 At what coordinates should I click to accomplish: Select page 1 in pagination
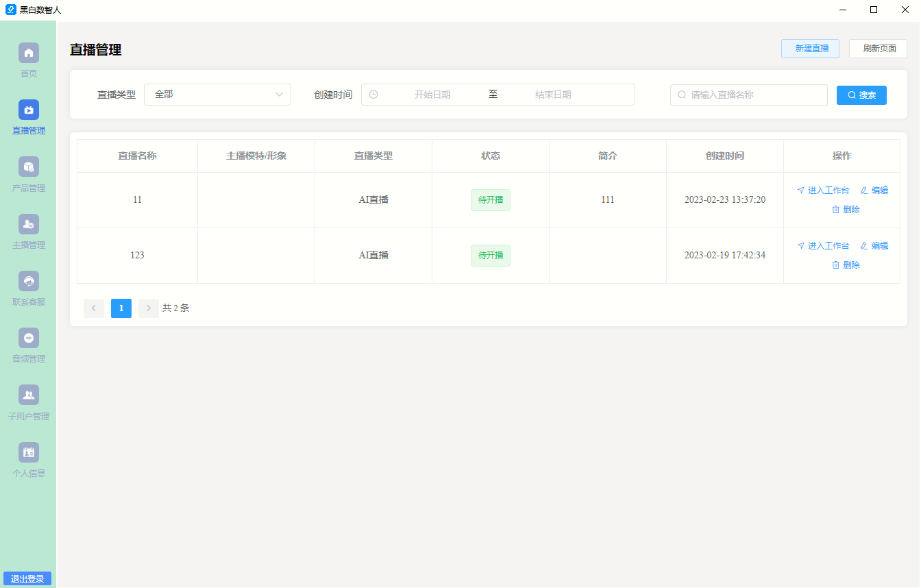[x=121, y=308]
